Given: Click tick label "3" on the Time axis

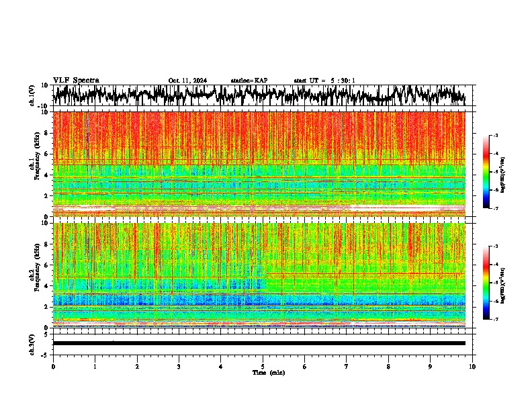Looking at the screenshot, I should pos(179,367).
